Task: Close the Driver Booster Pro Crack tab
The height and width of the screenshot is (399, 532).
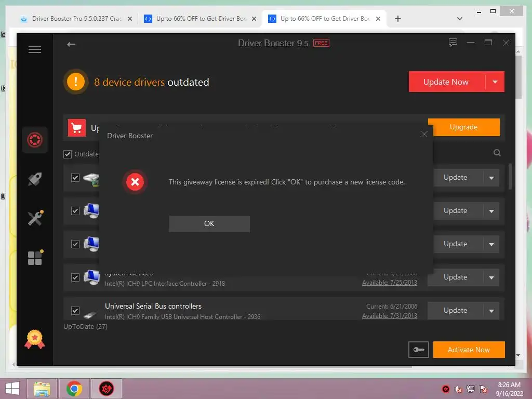Action: click(129, 19)
